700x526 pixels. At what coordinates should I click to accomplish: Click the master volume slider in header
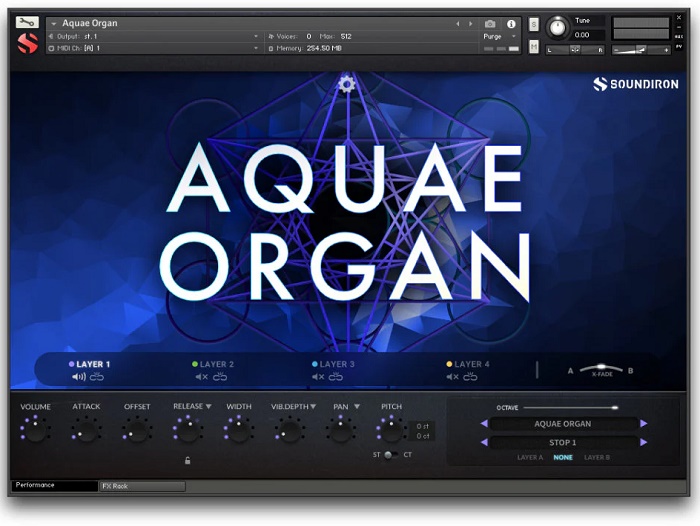point(641,50)
